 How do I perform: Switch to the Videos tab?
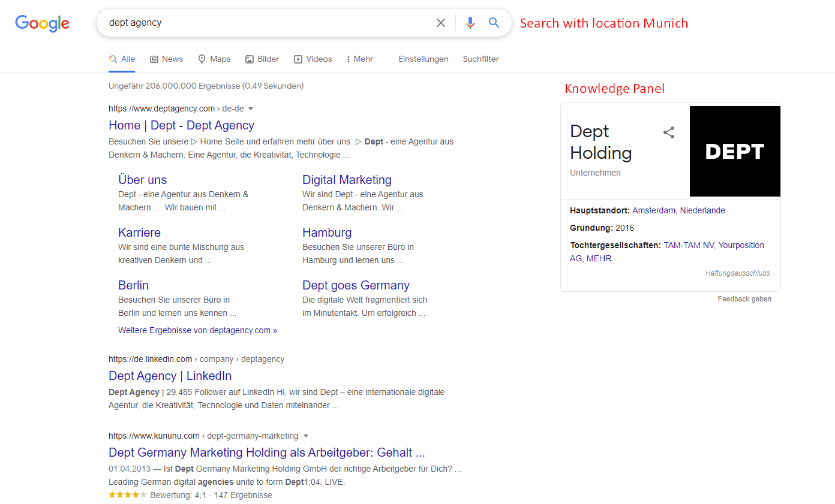tap(313, 59)
